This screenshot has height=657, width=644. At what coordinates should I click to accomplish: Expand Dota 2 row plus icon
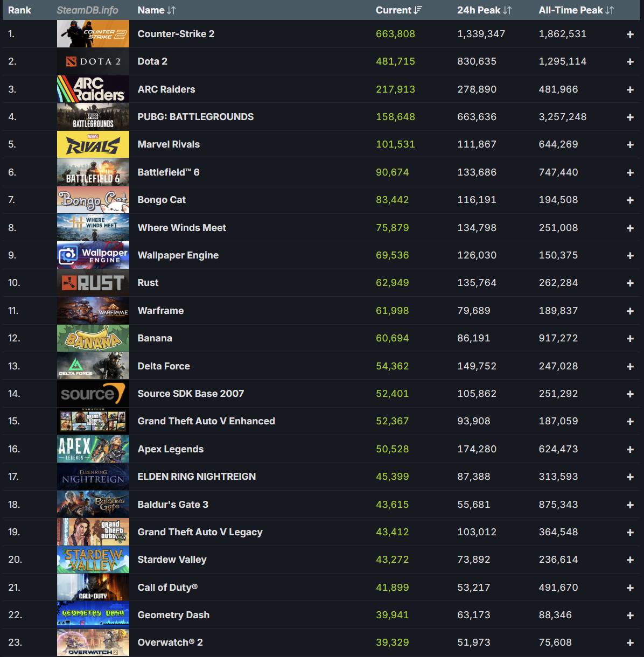pos(630,62)
